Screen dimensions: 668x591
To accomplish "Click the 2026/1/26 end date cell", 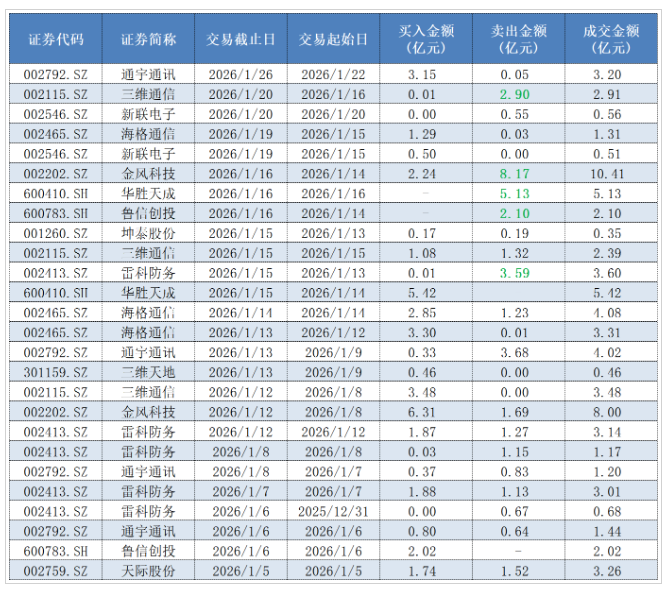I will coord(241,74).
